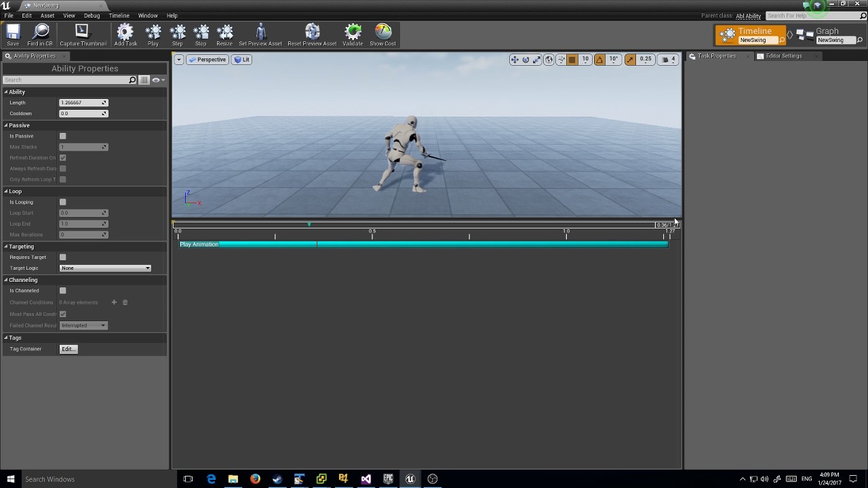Toggle world/local coordinate system globe
868x488 pixels.
pyautogui.click(x=549, y=60)
